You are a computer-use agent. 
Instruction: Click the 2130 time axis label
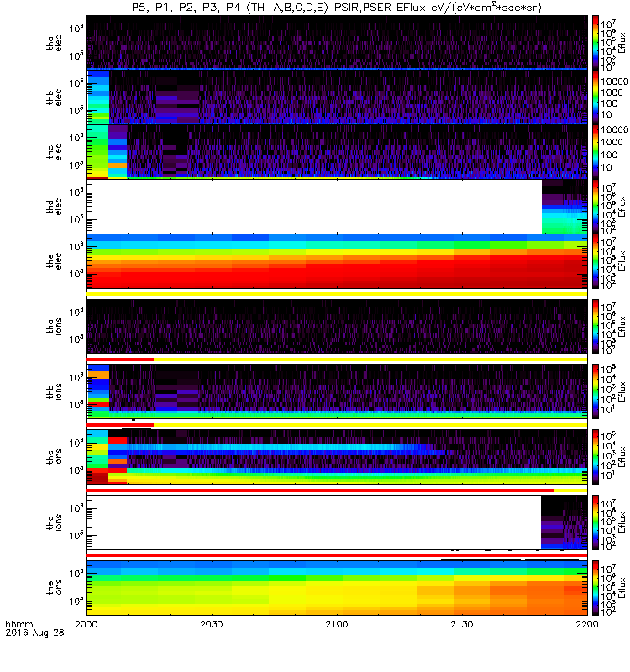(461, 624)
